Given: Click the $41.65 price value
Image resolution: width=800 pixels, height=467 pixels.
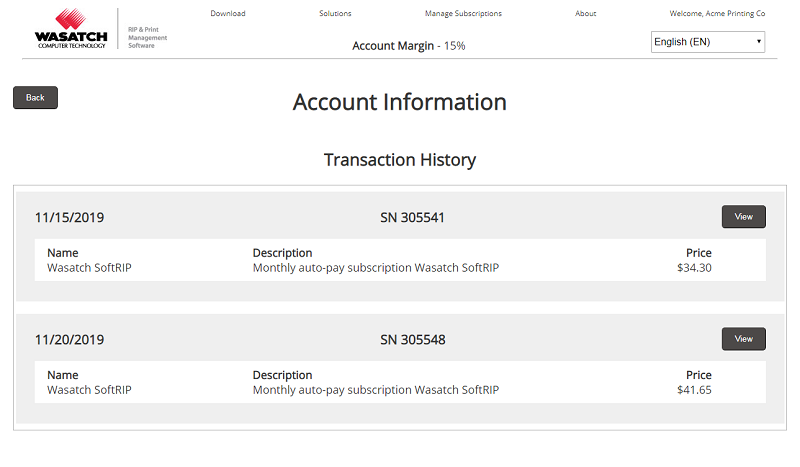Looking at the screenshot, I should (694, 390).
